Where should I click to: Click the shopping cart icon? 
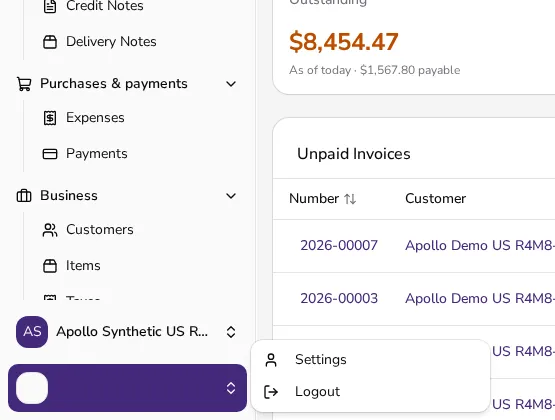coord(24,84)
